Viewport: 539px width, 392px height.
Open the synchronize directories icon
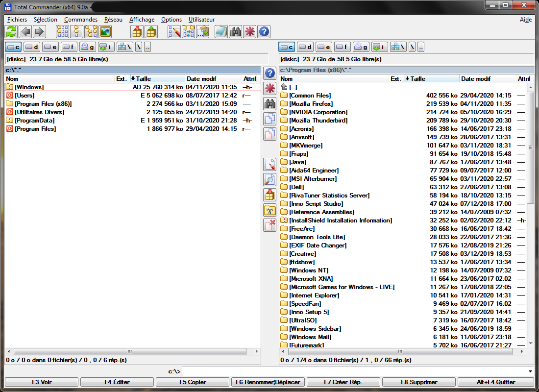[188, 32]
